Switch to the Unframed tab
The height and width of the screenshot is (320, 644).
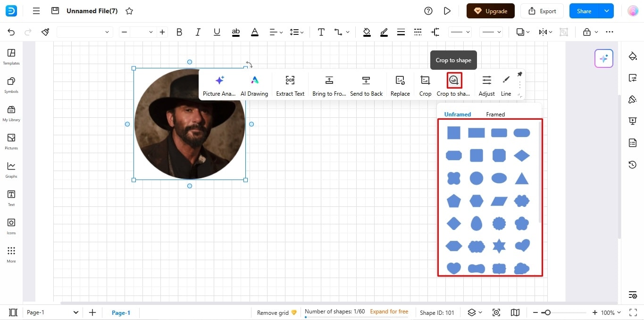pos(458,114)
